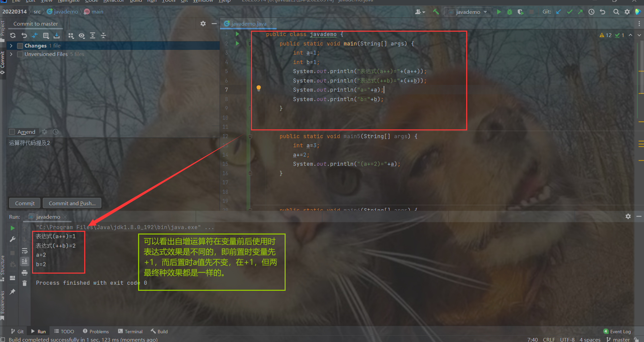Viewport: 644px width, 342px height.
Task: Open the javademo run configuration dropdown
Action: click(468, 12)
